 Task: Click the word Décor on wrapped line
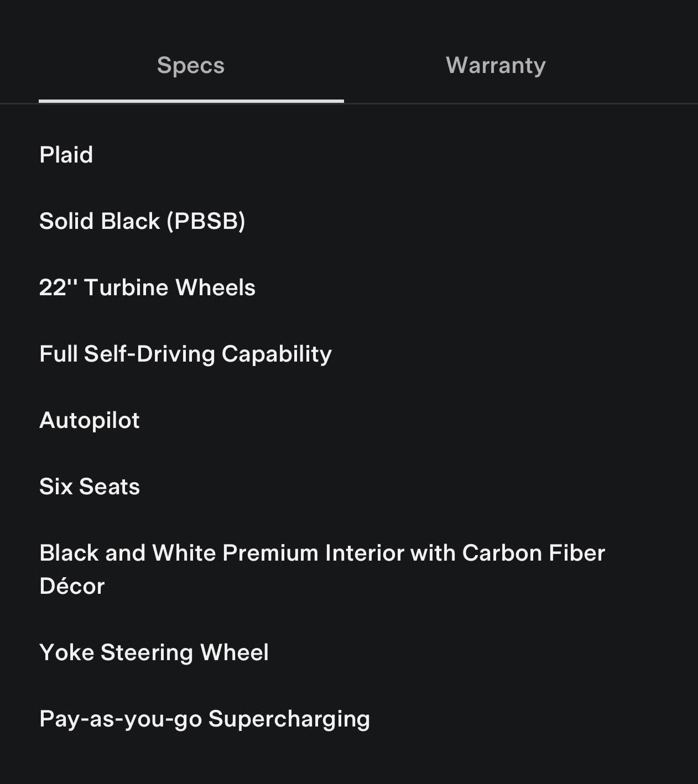coord(72,586)
